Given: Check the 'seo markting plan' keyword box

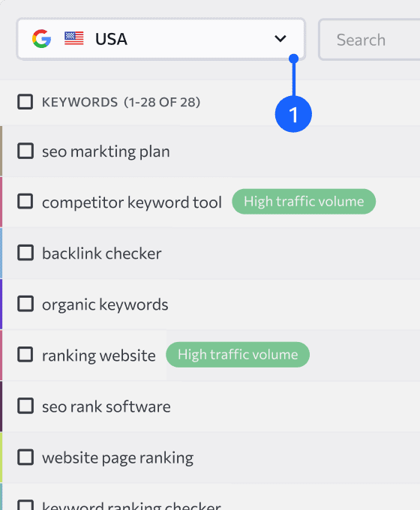Looking at the screenshot, I should [x=25, y=151].
